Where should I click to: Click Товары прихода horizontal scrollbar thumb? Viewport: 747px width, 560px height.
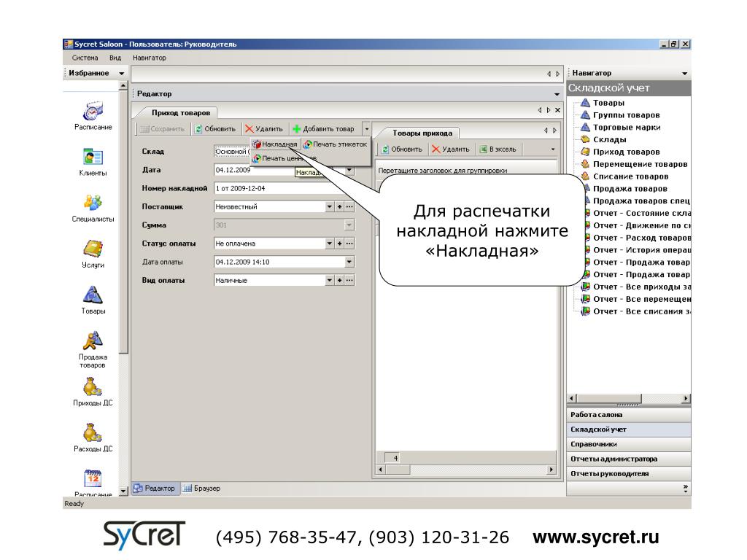(x=398, y=470)
